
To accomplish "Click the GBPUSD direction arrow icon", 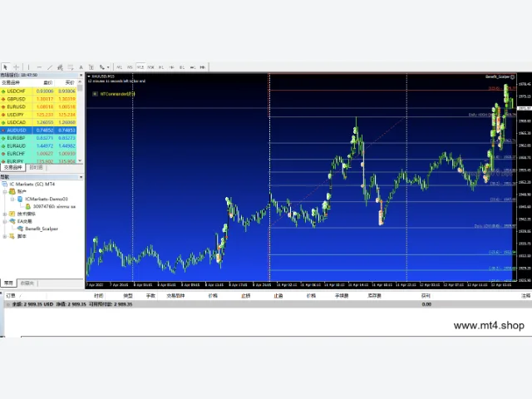I will pyautogui.click(x=3, y=99).
